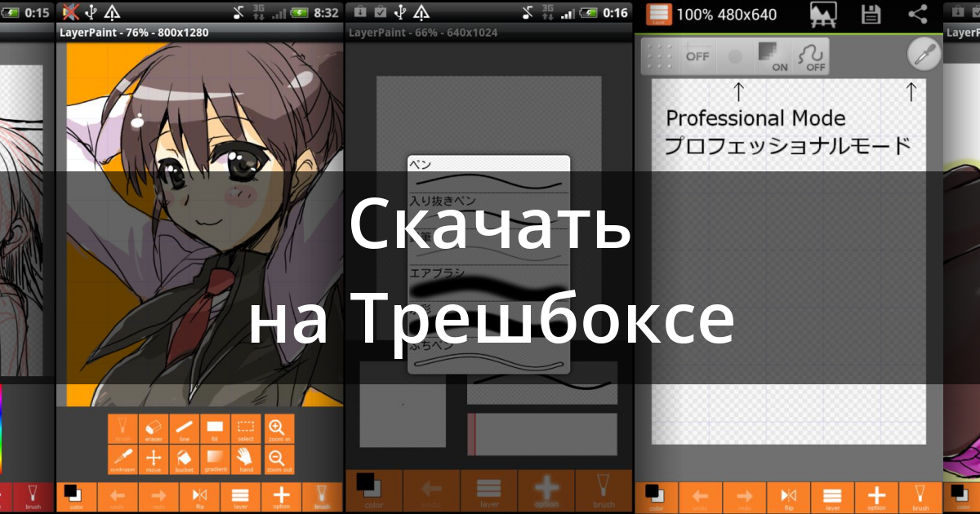Select the line tool in the tool grid
The height and width of the screenshot is (514, 980).
click(x=185, y=429)
